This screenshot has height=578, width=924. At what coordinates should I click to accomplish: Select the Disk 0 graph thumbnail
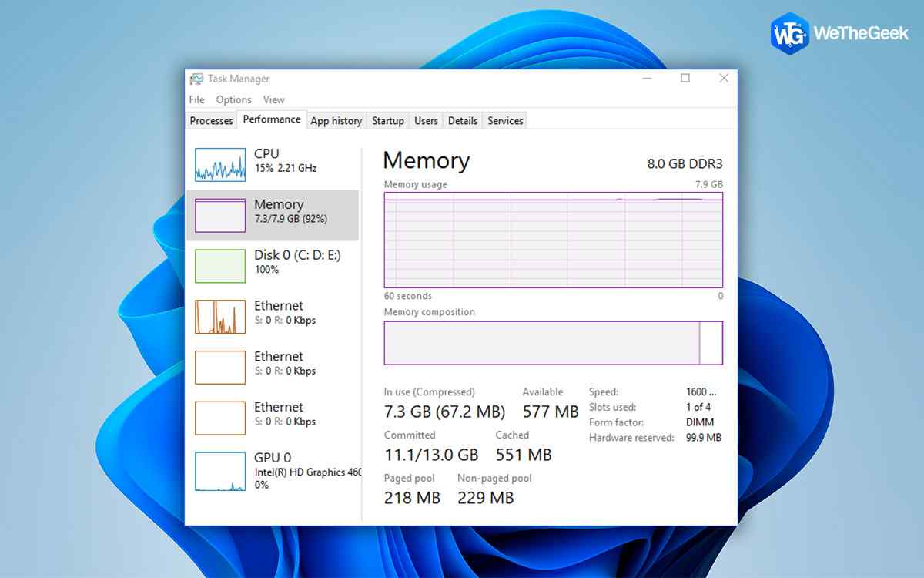[220, 266]
